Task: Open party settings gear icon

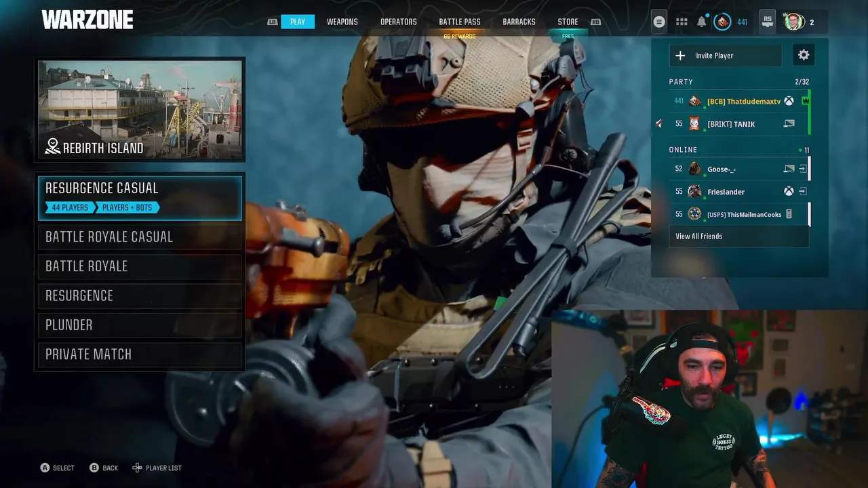Action: click(x=804, y=56)
